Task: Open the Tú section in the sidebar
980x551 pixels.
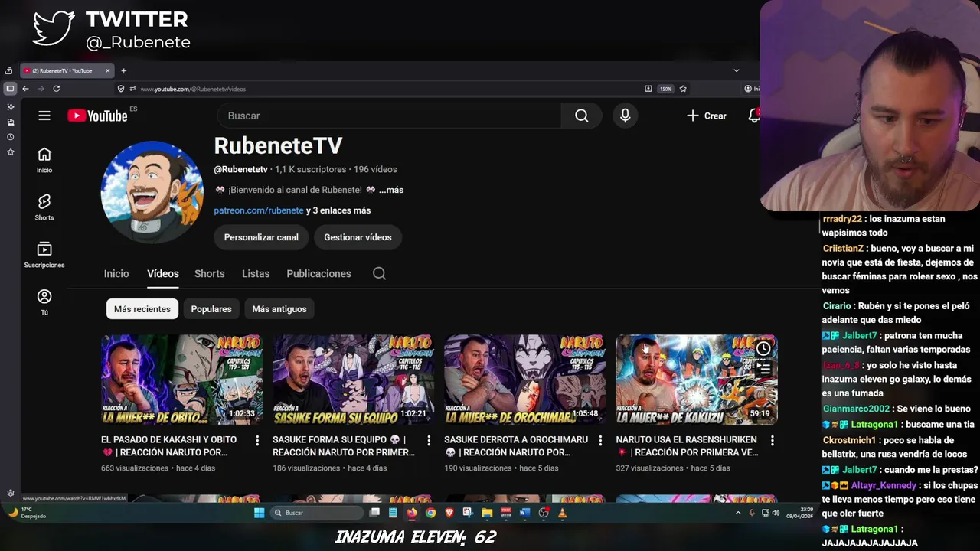Action: click(x=44, y=302)
